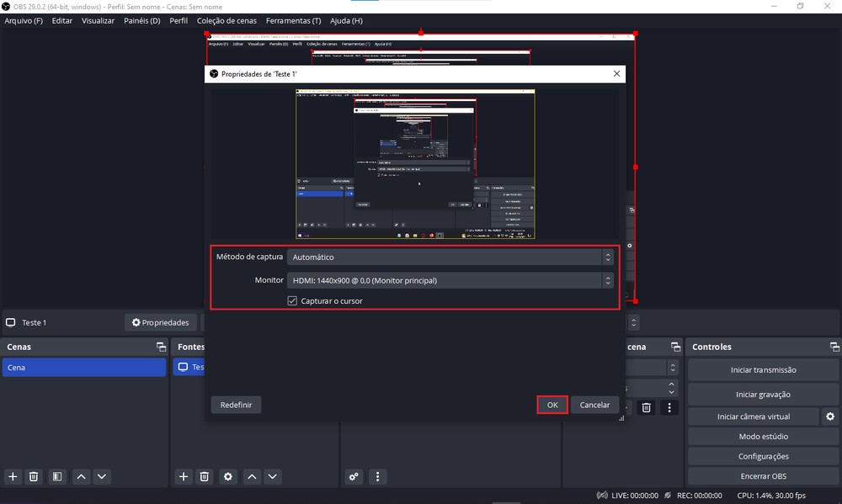Move the source down in the Fontes toolbar
Image resolution: width=842 pixels, height=504 pixels.
pyautogui.click(x=272, y=476)
